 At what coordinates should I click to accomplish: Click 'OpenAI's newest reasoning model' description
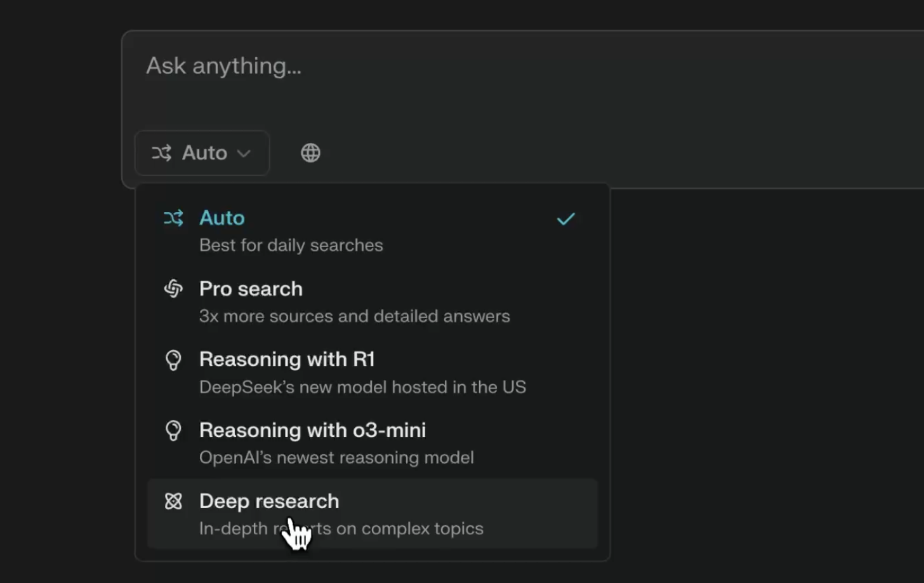click(x=336, y=457)
